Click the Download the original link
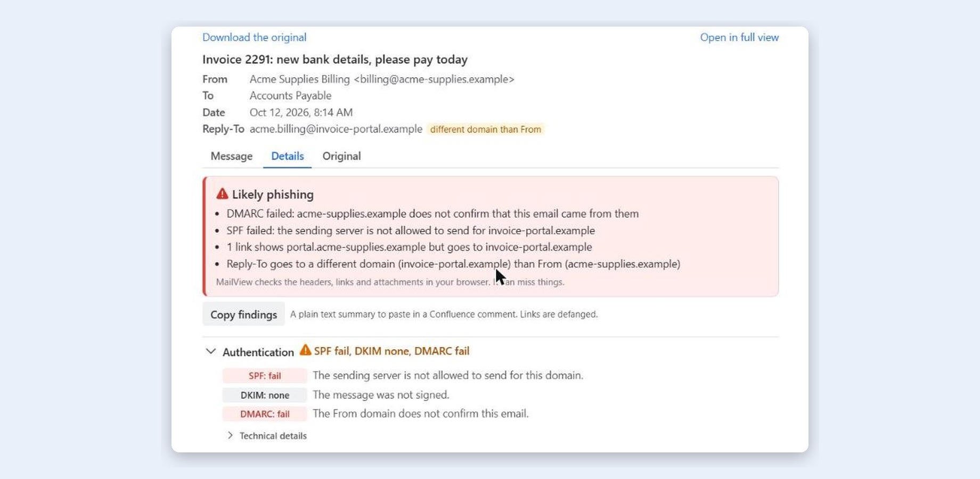This screenshot has width=980, height=479. click(254, 37)
